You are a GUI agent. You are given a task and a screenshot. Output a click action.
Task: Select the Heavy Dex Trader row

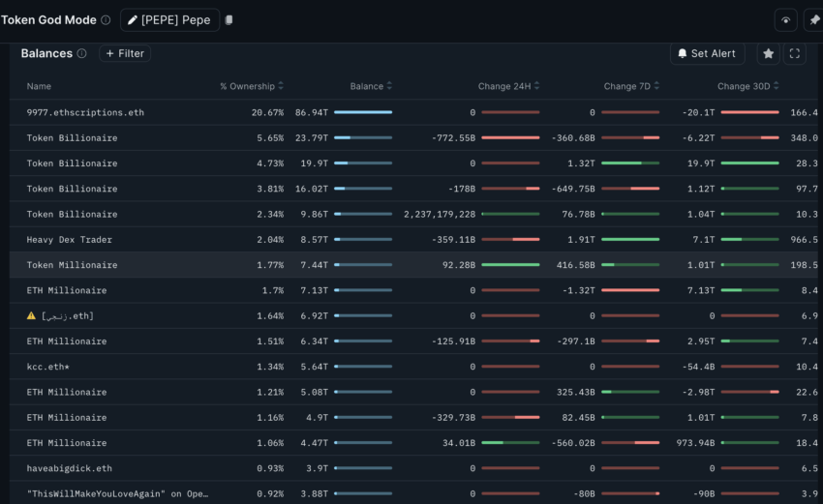72,239
